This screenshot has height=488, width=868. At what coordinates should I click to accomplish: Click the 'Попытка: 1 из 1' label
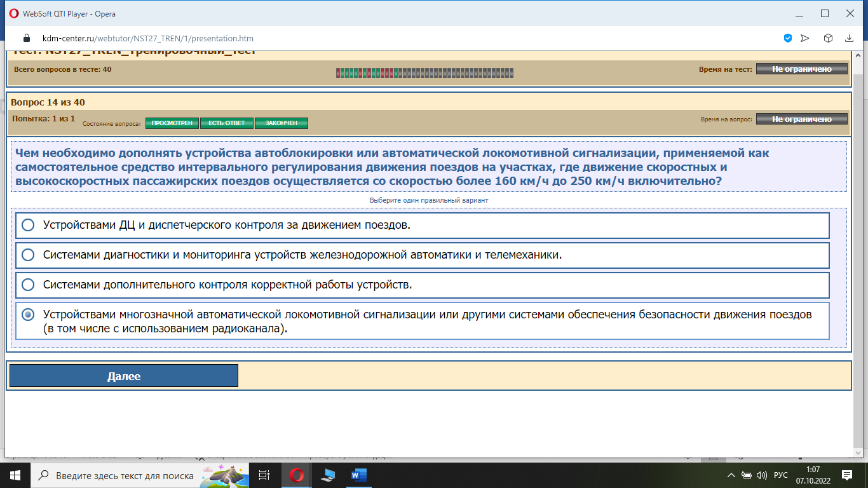[x=44, y=119]
